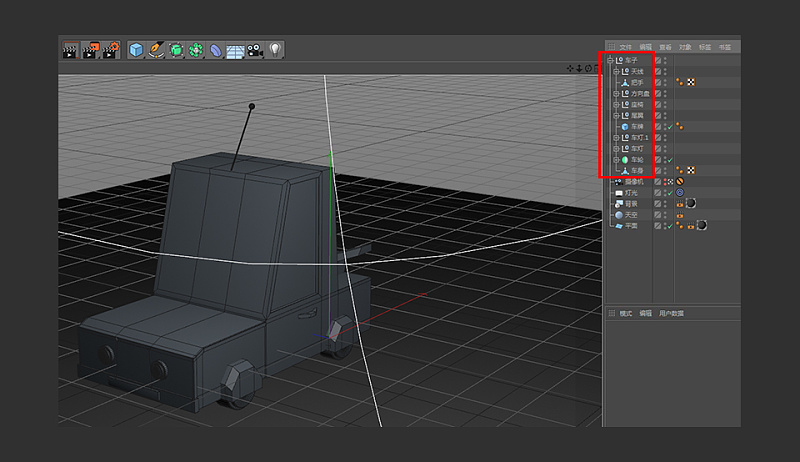Select the 背景 background object
The height and width of the screenshot is (462, 800).
pyautogui.click(x=631, y=203)
